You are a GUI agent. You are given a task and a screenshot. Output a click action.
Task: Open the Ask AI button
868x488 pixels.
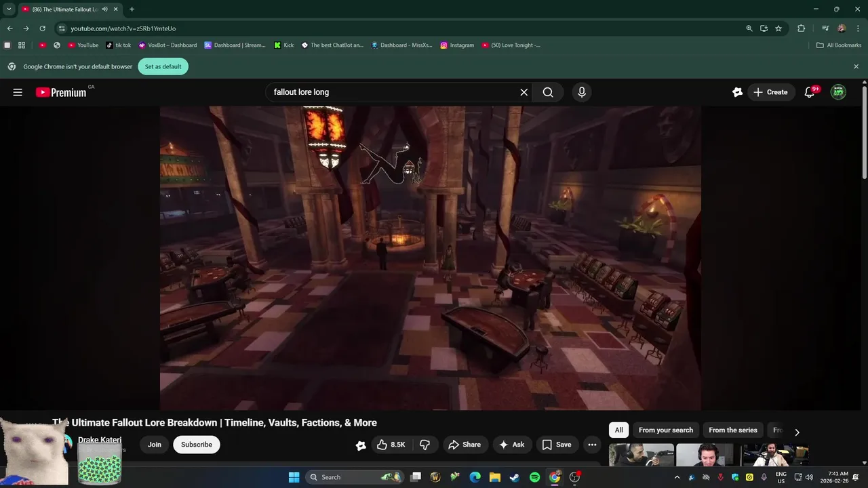point(512,445)
